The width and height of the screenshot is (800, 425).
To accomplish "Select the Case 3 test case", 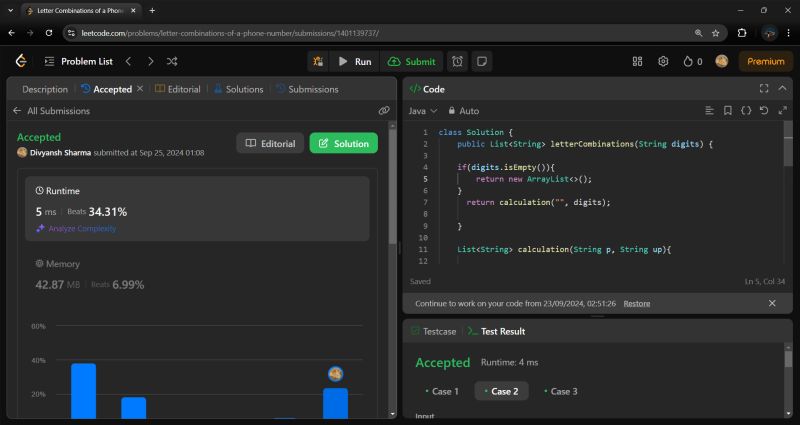I will coord(560,391).
